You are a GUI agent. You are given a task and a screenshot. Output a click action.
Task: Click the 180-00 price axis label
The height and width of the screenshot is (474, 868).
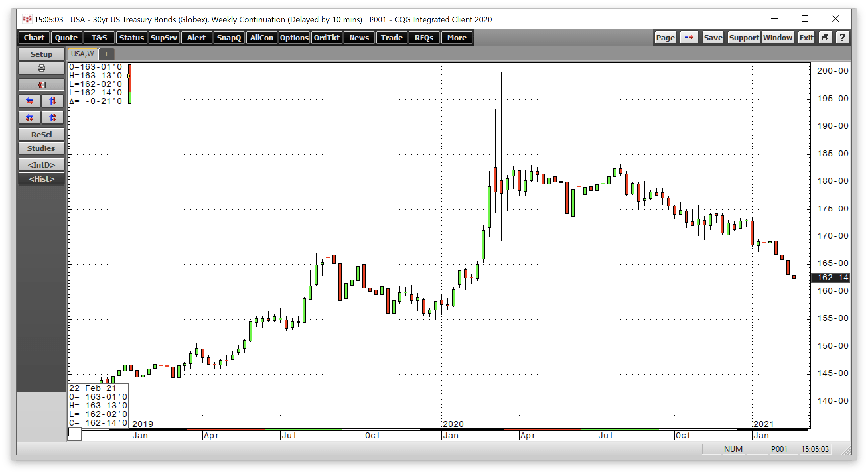point(832,181)
